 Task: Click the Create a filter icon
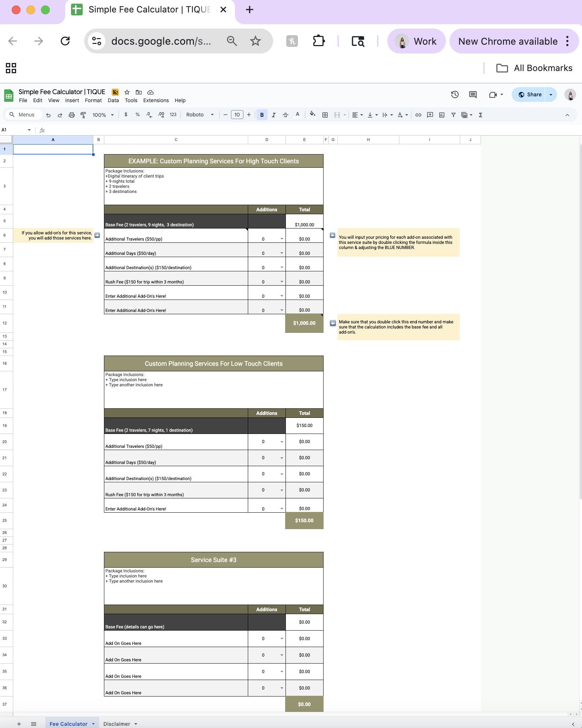click(453, 115)
